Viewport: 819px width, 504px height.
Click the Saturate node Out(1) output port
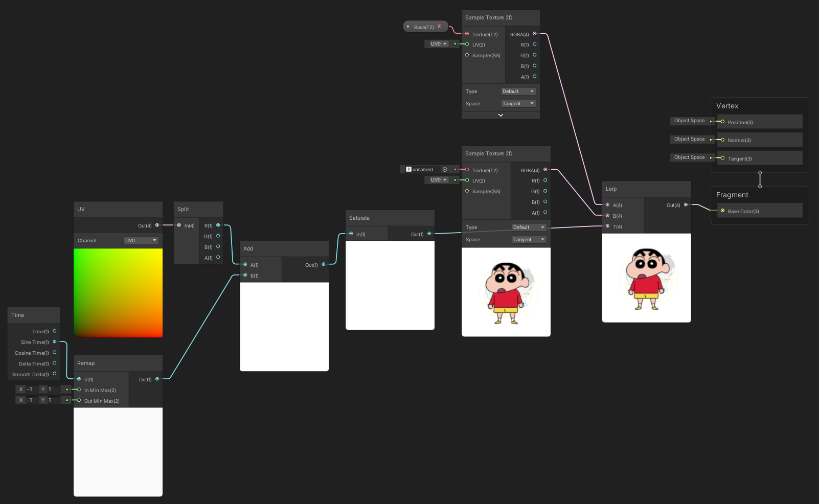point(429,234)
